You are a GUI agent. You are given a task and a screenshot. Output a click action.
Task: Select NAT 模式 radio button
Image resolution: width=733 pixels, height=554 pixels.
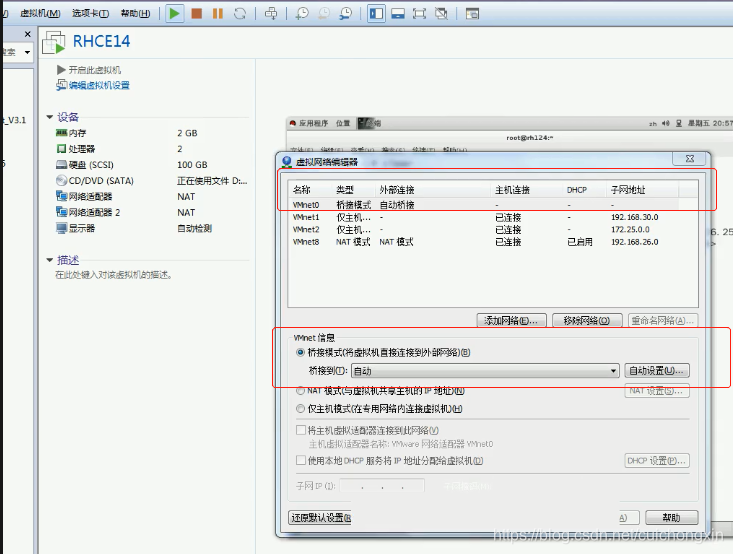[x=301, y=390]
